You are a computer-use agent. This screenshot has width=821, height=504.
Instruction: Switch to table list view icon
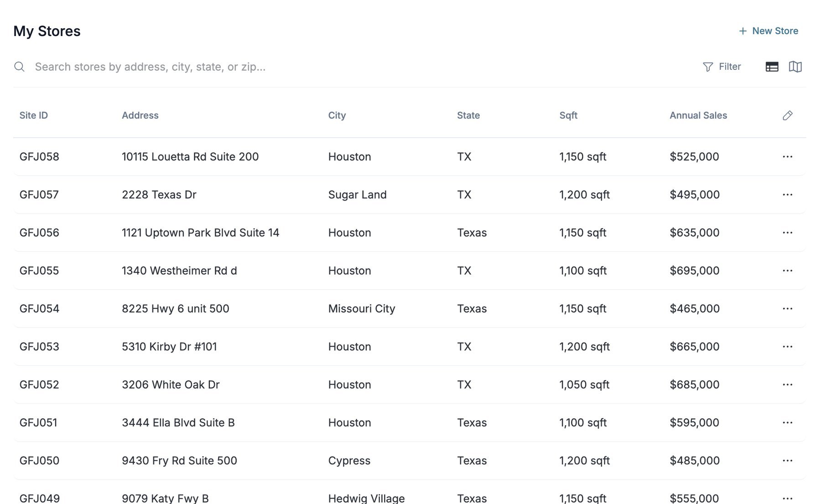click(x=772, y=67)
